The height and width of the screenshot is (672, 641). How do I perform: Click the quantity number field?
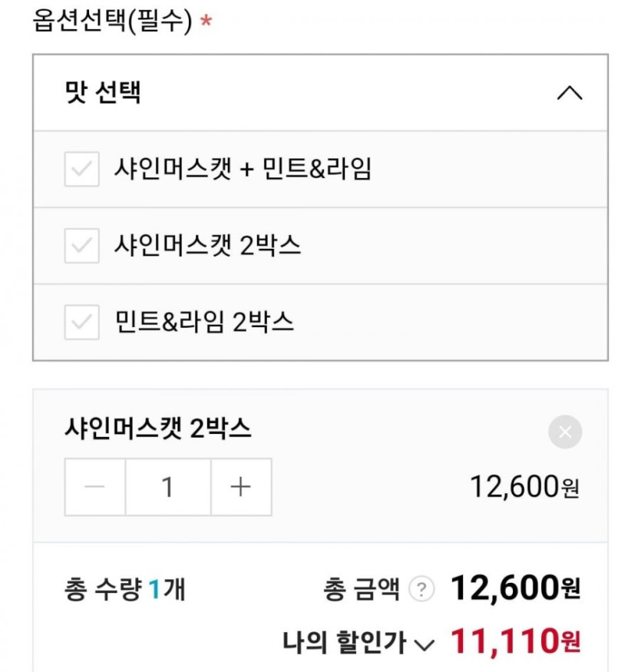(x=168, y=487)
